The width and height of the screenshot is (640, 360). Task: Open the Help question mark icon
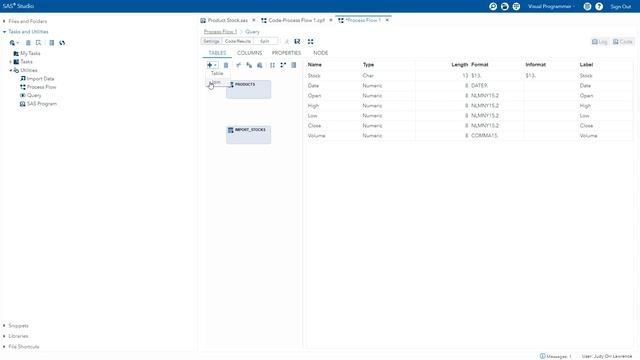[x=599, y=7]
